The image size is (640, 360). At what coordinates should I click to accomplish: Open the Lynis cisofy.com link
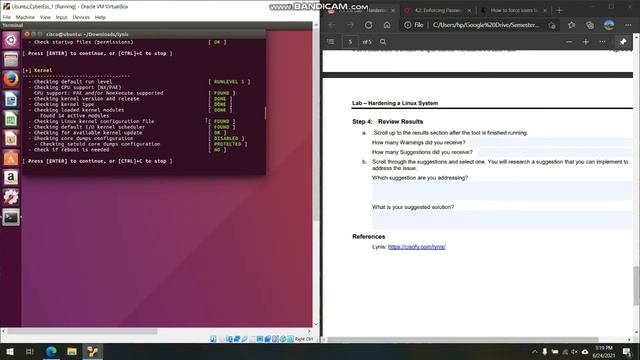(417, 247)
